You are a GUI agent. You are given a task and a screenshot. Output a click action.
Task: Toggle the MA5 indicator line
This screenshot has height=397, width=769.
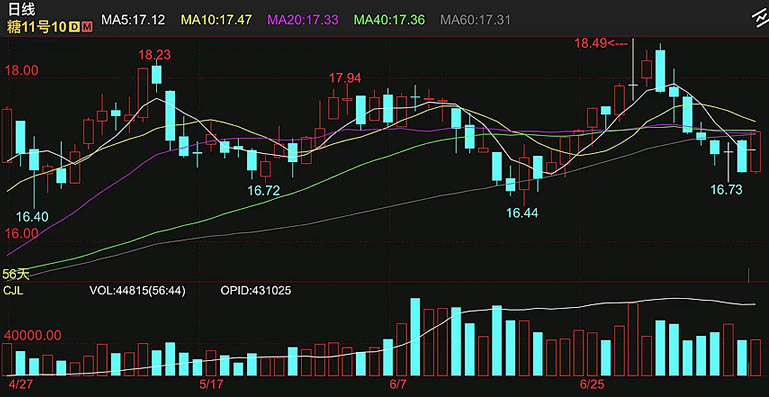[133, 20]
